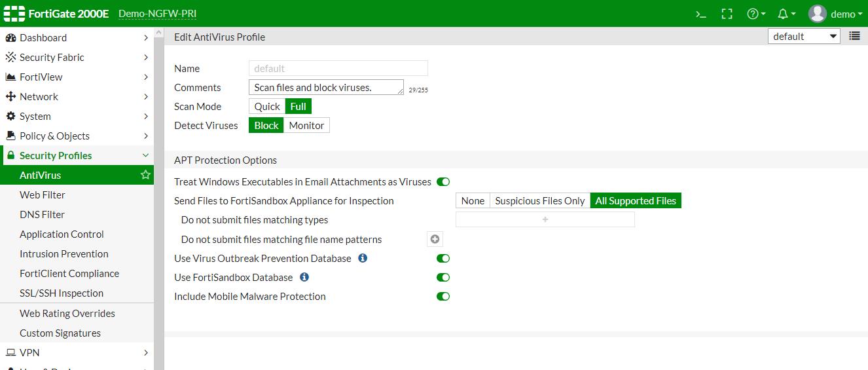
Task: Expand the demo user menu
Action: point(836,14)
